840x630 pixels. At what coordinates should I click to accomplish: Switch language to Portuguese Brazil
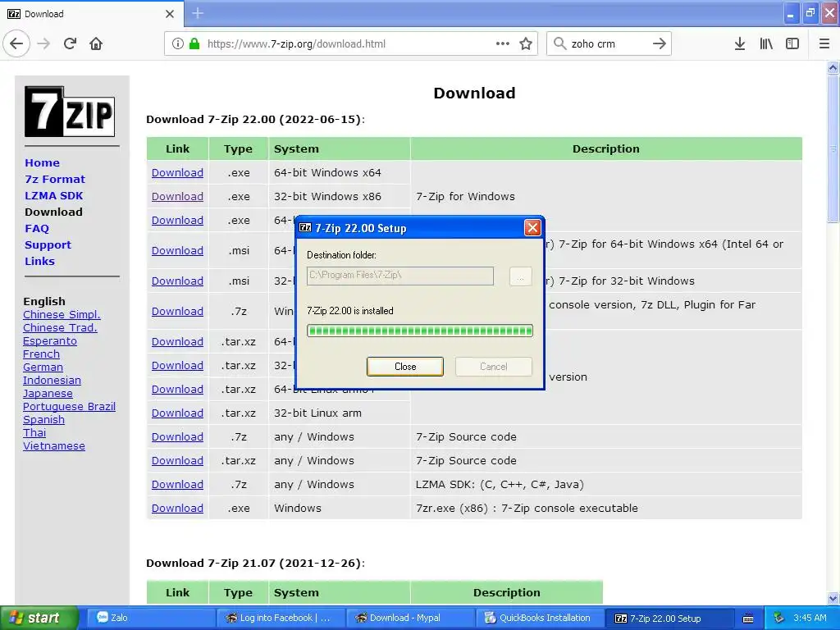[69, 407]
